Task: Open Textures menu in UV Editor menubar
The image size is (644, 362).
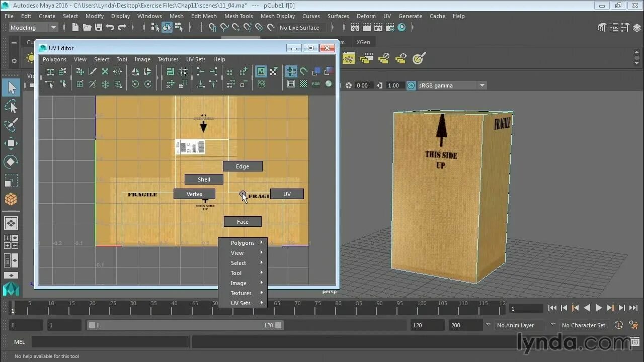Action: (168, 59)
